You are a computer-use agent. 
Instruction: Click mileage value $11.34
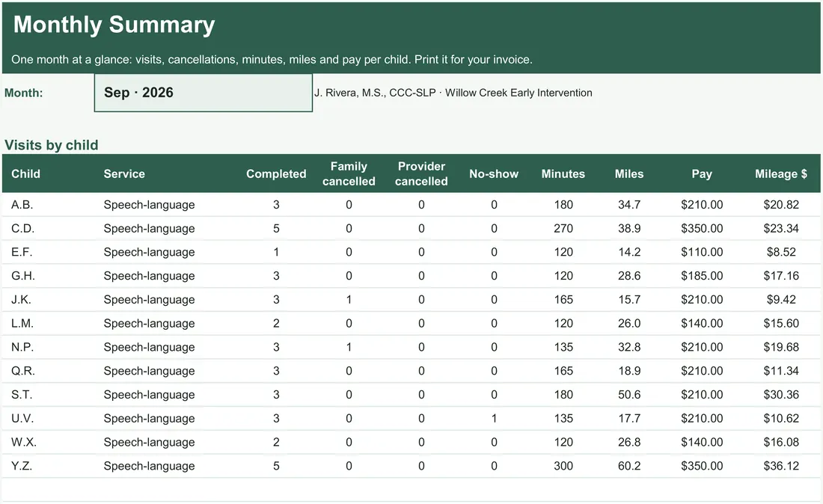click(x=781, y=371)
